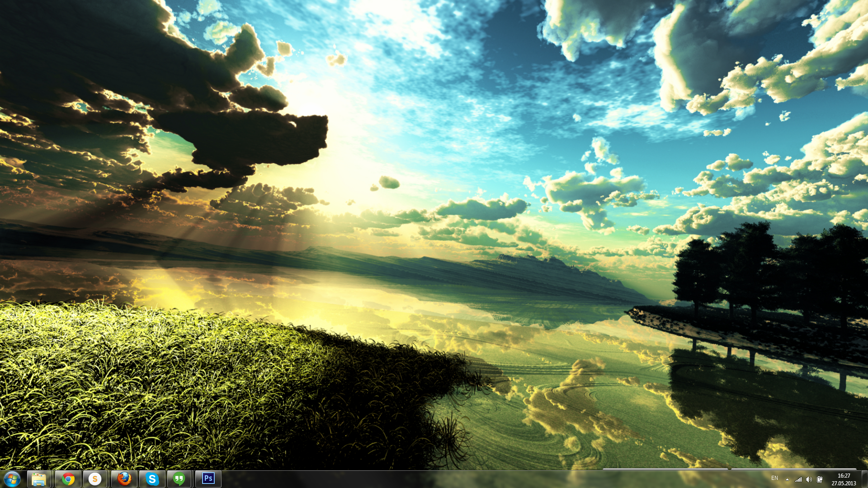The width and height of the screenshot is (868, 488).
Task: Open the Windows Start menu orb
Action: [12, 479]
